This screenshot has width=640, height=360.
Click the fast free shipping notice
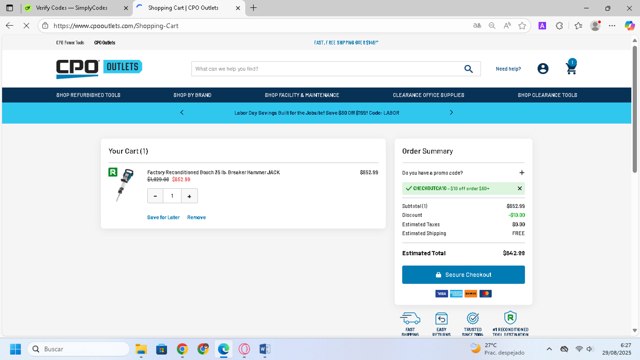[x=346, y=42]
